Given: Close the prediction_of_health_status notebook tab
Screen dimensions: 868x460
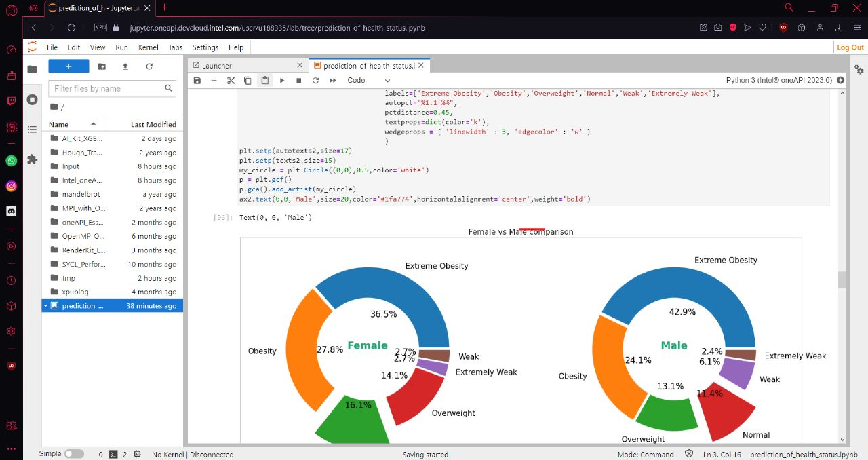Looking at the screenshot, I should tap(421, 66).
